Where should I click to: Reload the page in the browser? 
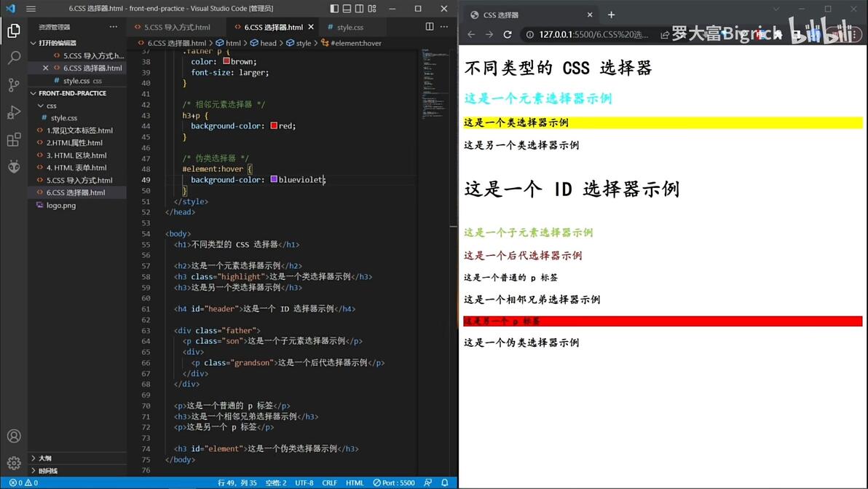click(507, 34)
